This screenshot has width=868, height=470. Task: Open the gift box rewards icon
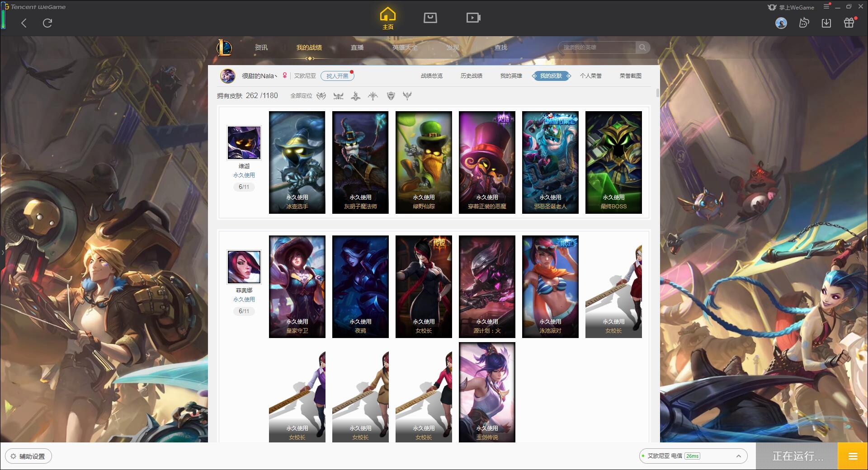click(x=849, y=23)
